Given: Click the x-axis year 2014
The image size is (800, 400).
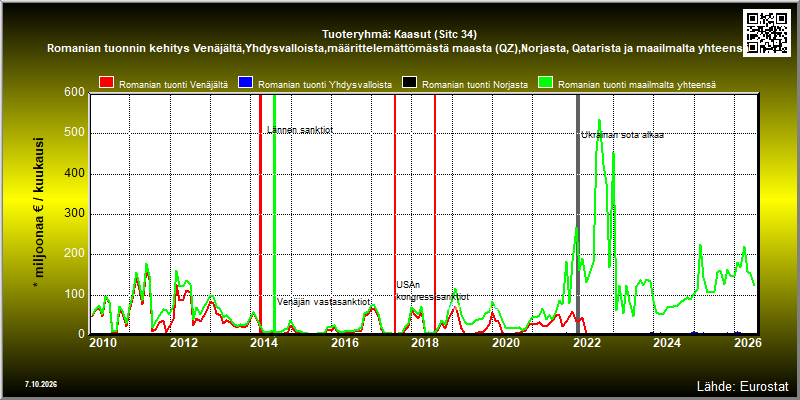Looking at the screenshot, I should (x=264, y=342).
